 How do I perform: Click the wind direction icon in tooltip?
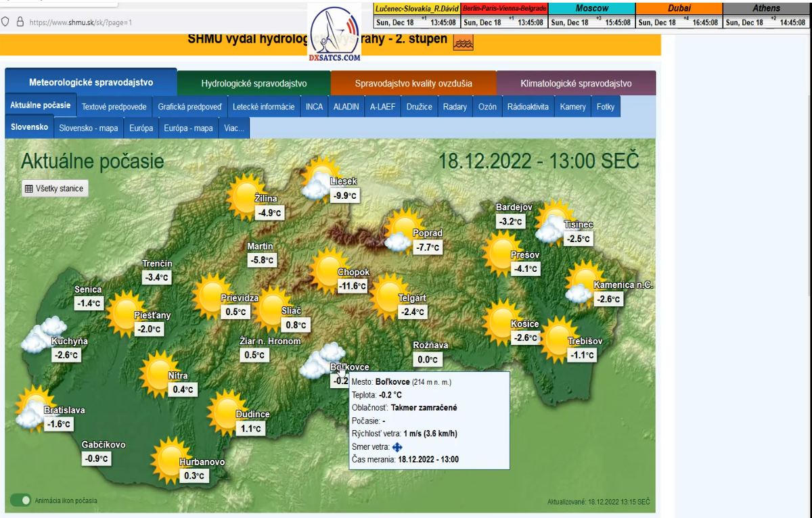tap(397, 447)
